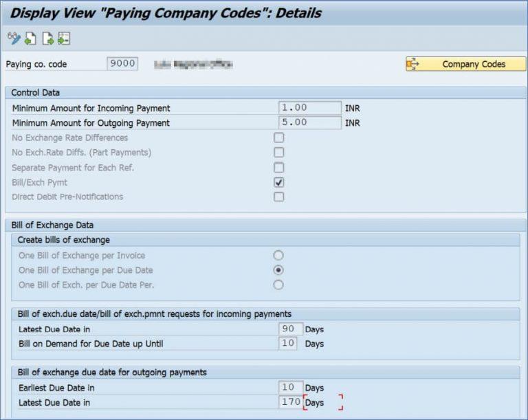The image size is (528, 420).
Task: Check No Exchange Rate Differences box
Action: (279, 137)
